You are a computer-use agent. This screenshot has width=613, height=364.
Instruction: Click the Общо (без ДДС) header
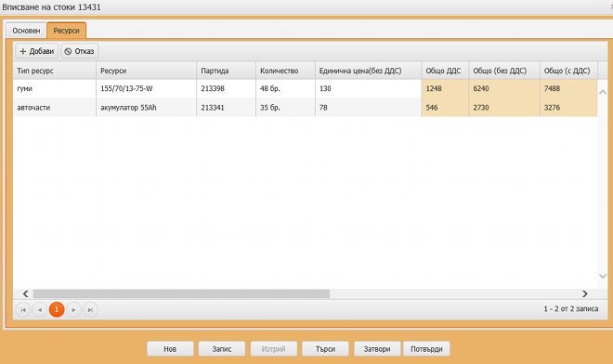point(504,71)
